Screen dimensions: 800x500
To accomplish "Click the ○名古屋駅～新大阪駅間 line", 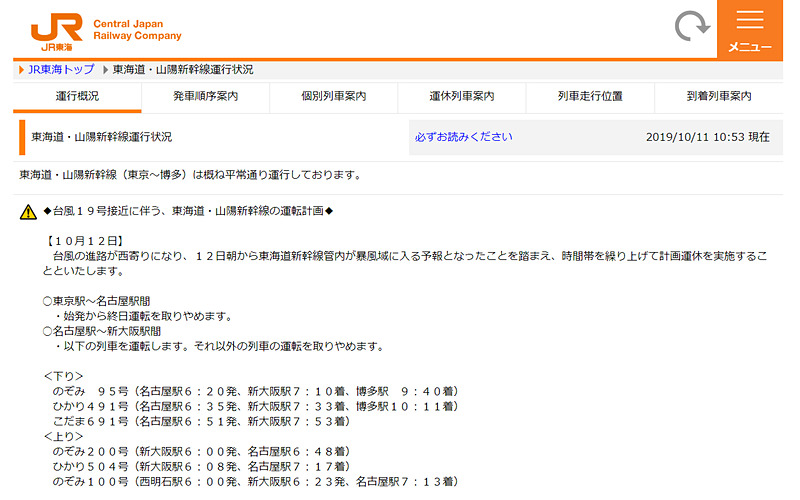I will [102, 331].
